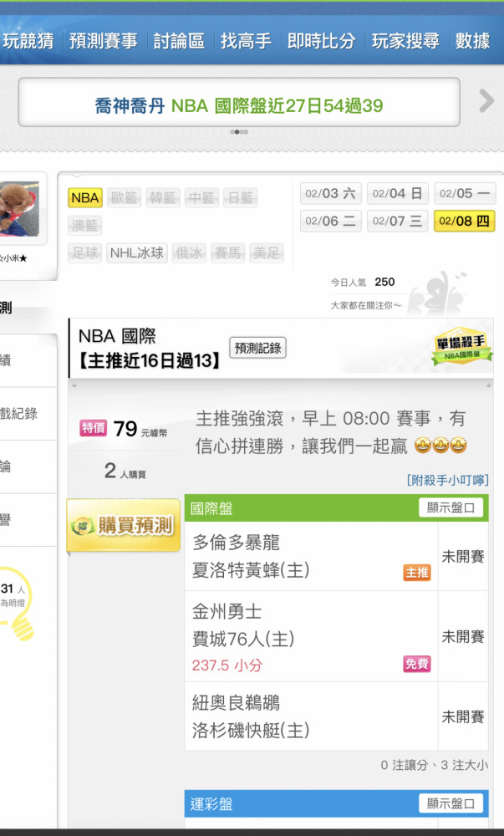This screenshot has height=836, width=504.
Task: Select the 美足 sport tab
Action: coord(267,252)
